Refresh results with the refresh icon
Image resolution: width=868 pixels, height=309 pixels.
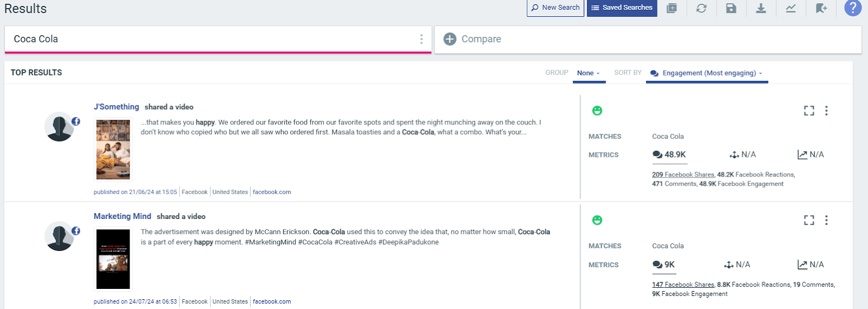coord(701,8)
